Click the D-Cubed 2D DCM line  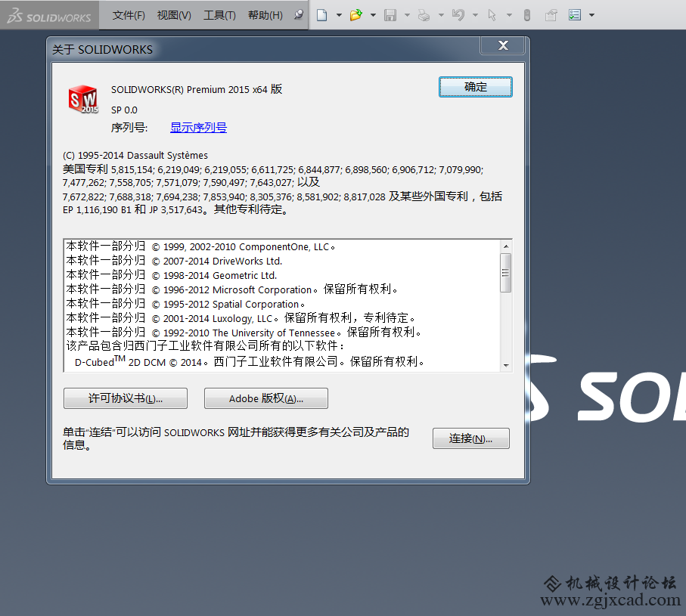click(x=250, y=361)
